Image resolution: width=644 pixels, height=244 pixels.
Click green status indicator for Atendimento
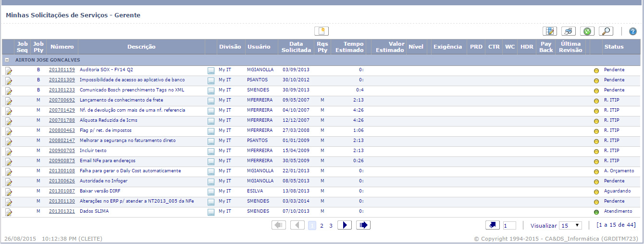(596, 212)
